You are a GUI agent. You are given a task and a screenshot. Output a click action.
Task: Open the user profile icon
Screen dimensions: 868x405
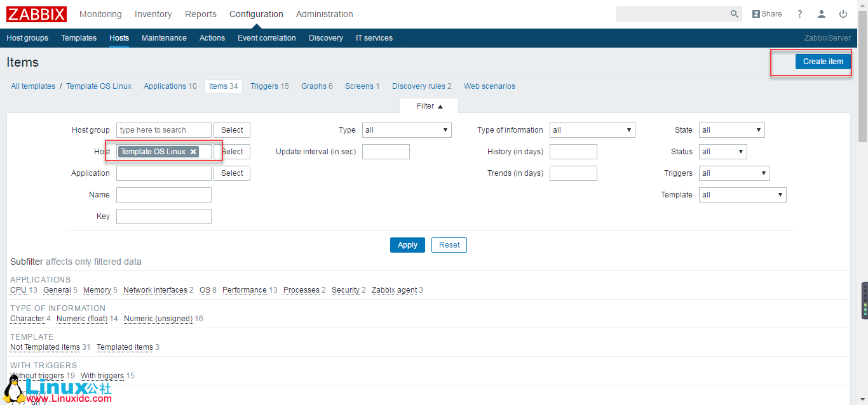point(821,13)
